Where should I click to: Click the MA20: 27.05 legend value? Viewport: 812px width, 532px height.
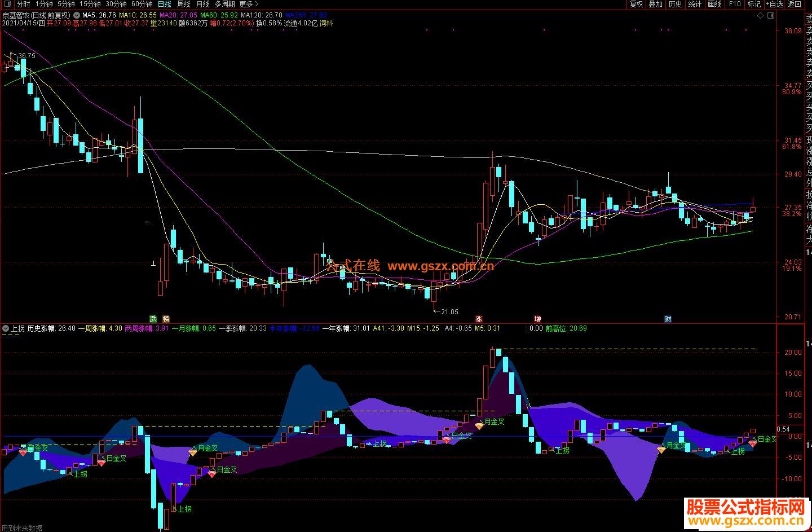coord(178,15)
